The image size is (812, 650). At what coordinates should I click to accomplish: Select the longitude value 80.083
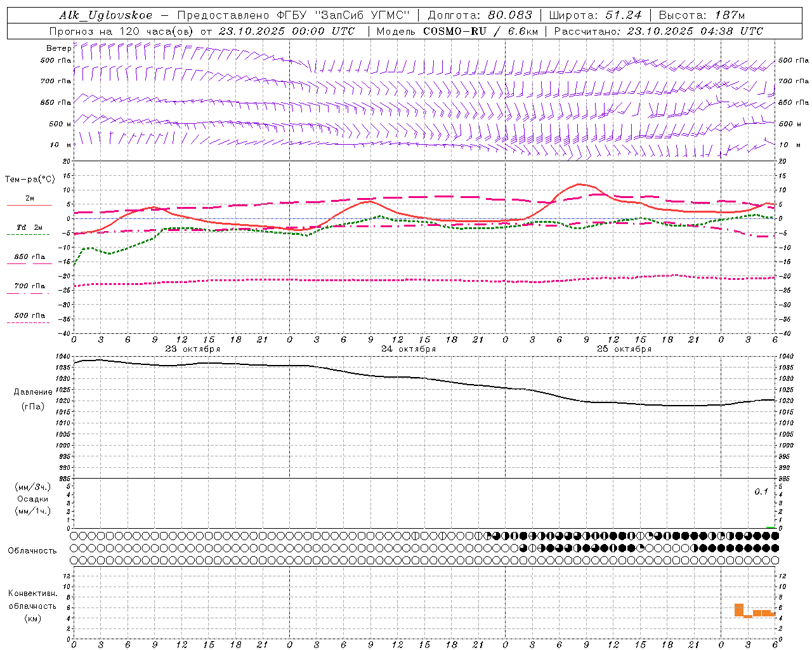click(x=510, y=15)
